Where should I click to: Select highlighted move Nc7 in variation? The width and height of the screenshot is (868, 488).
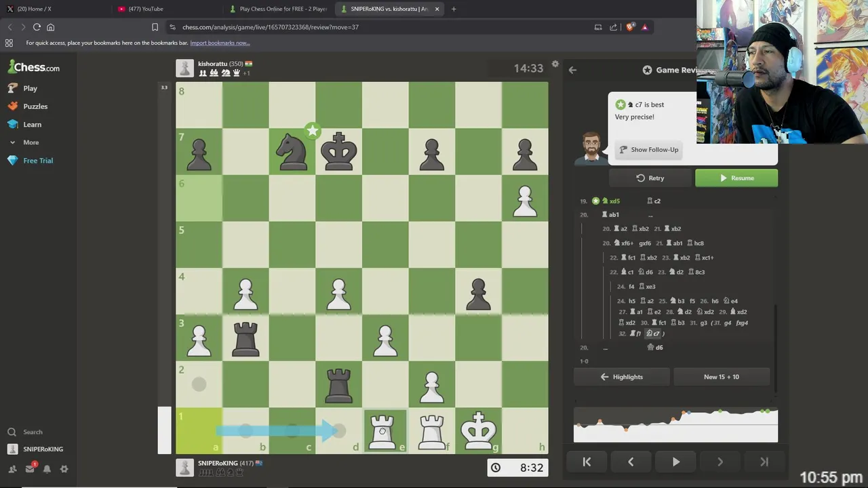(x=652, y=333)
